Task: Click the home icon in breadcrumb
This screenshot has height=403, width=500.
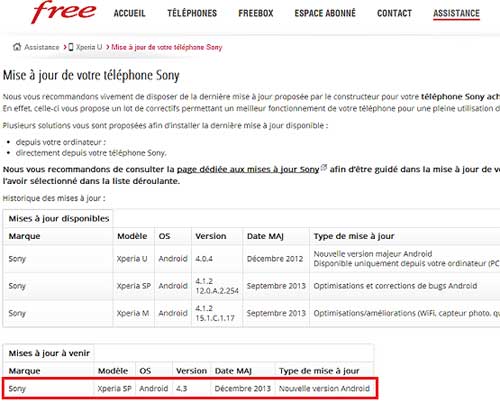Action: pyautogui.click(x=17, y=47)
